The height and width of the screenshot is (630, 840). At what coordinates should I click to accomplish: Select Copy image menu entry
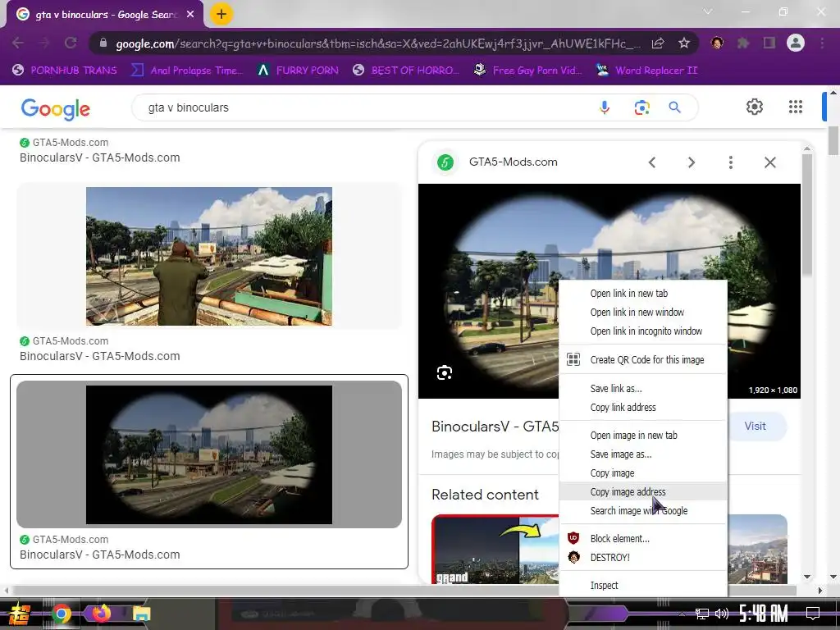[x=643, y=473]
